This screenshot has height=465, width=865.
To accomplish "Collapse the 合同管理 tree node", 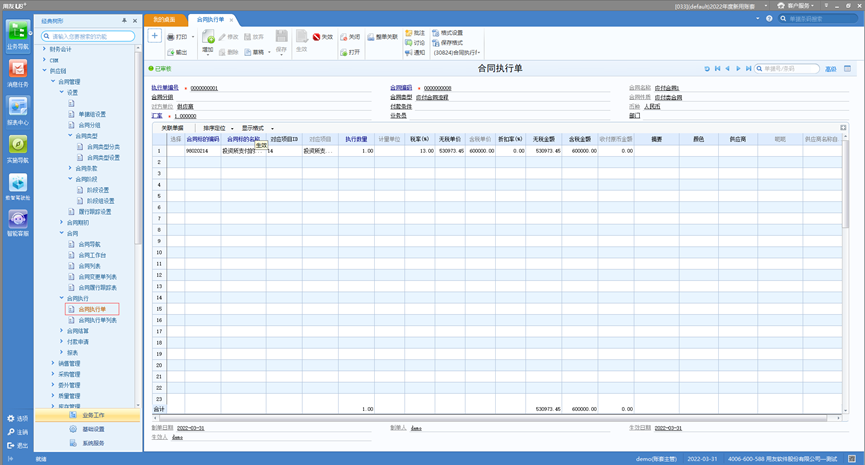I will click(53, 82).
